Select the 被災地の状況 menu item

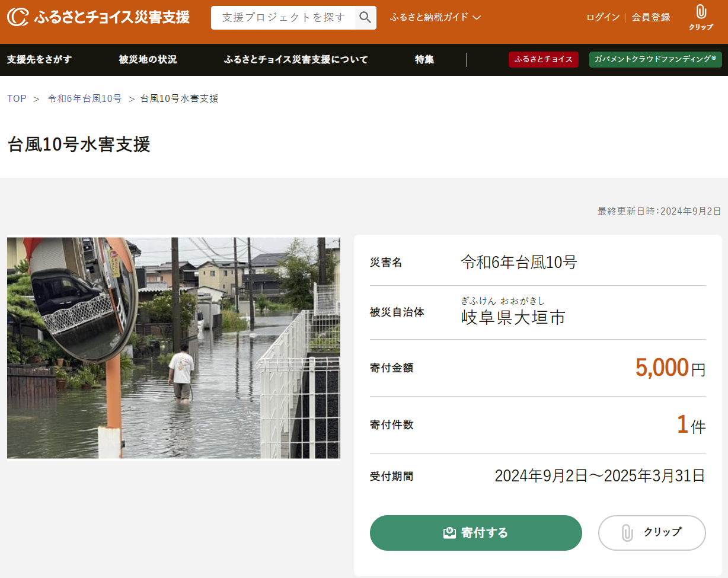(x=148, y=59)
